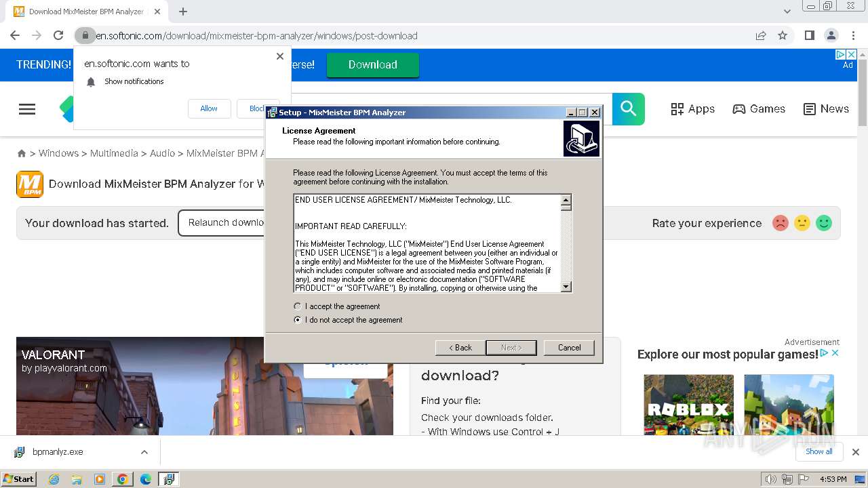Click the disabled Next button in Setup

[x=511, y=348]
